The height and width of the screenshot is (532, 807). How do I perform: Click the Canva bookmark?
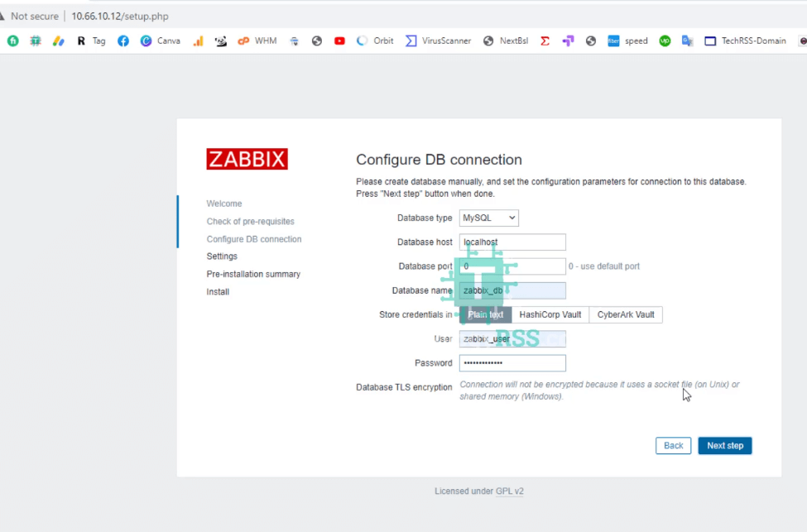pyautogui.click(x=160, y=41)
